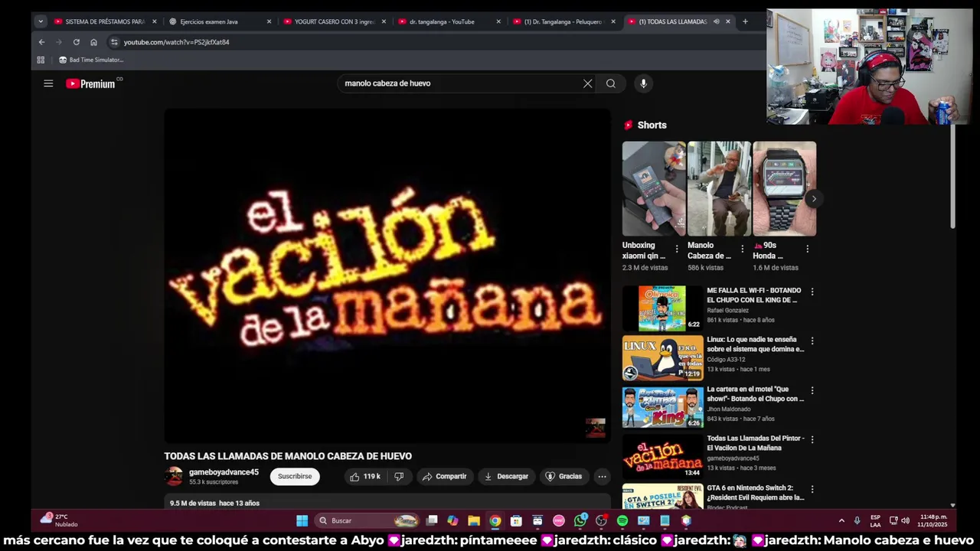The width and height of the screenshot is (980, 551).
Task: Open Bad Time Simulator bookmark
Action: pos(91,60)
